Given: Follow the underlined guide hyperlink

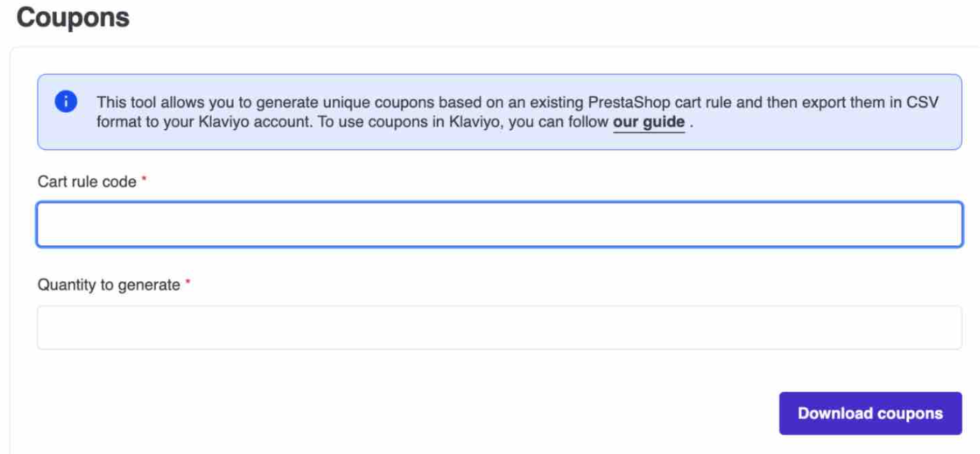Looking at the screenshot, I should point(648,122).
